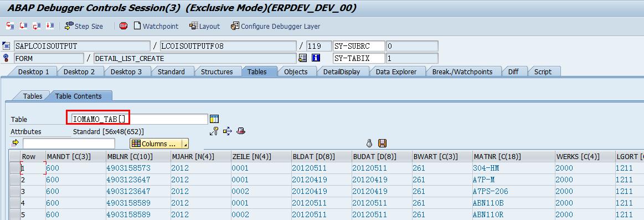Open the Break./Watchpoints tab
The image size is (644, 220).
[462, 71]
